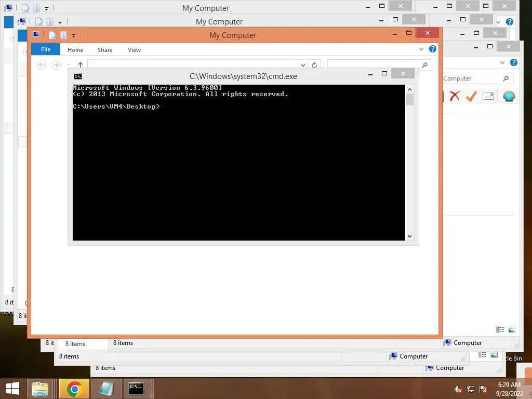Image resolution: width=532 pixels, height=399 pixels.
Task: Click Help icon above the Computer search box
Action: tap(514, 62)
